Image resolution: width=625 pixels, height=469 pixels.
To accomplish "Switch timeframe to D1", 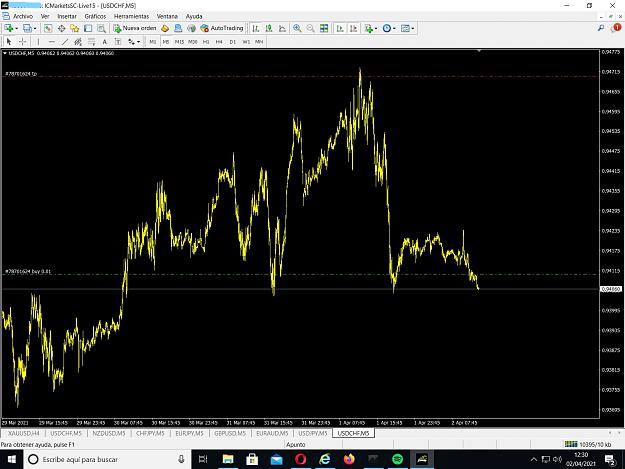I will point(232,42).
